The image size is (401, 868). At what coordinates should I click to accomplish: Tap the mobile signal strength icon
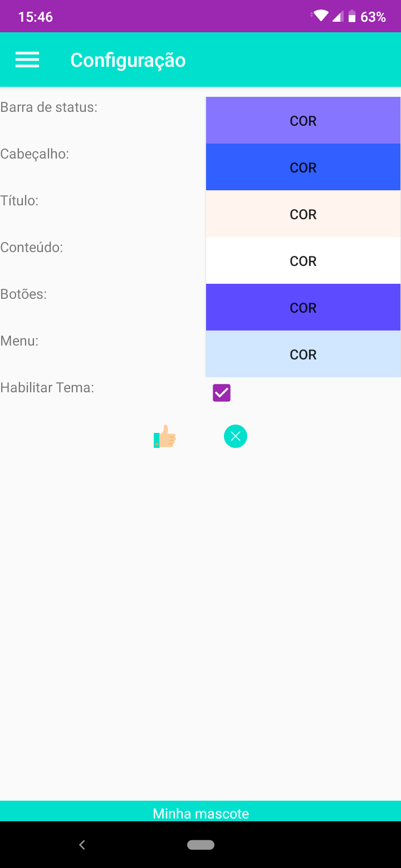click(338, 17)
